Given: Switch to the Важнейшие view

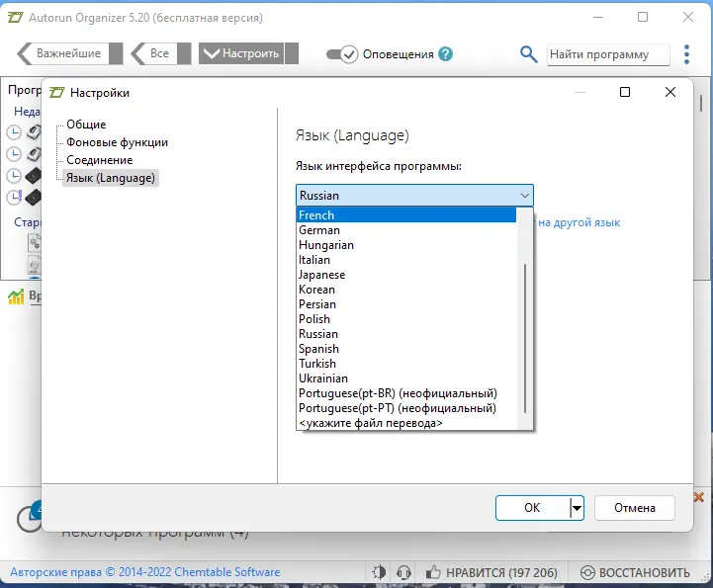Looking at the screenshot, I should (x=69, y=53).
